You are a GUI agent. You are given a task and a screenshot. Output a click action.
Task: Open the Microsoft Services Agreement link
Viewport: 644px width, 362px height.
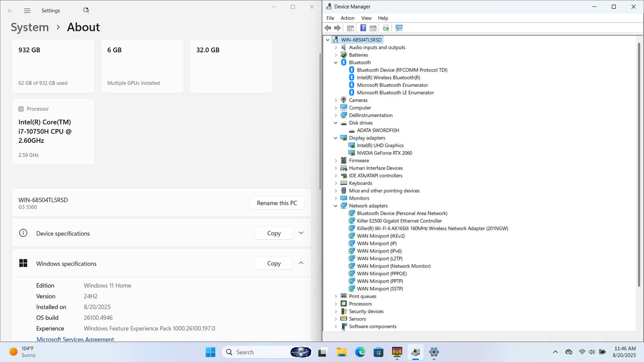click(x=75, y=339)
